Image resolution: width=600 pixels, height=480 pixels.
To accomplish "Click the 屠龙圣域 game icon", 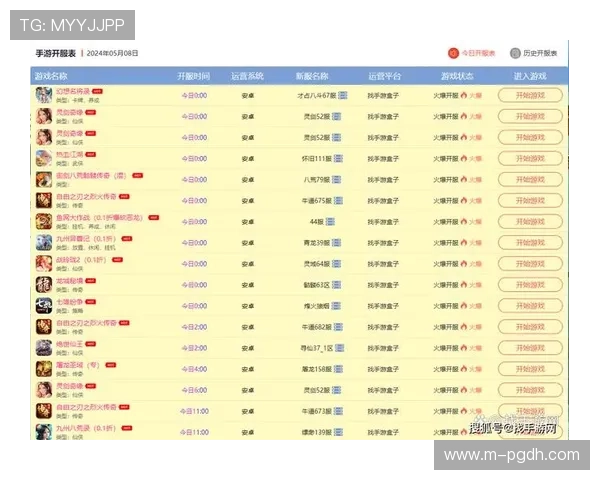I will tap(44, 369).
